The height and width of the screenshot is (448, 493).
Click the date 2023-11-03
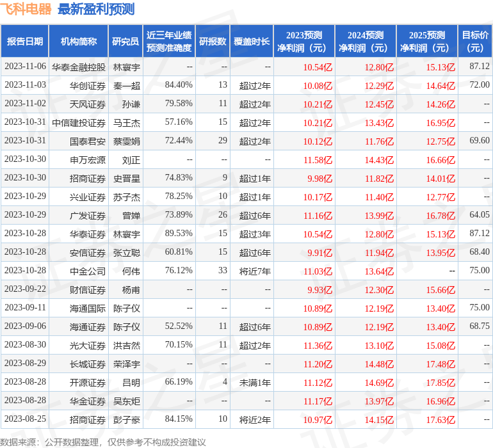(25, 84)
